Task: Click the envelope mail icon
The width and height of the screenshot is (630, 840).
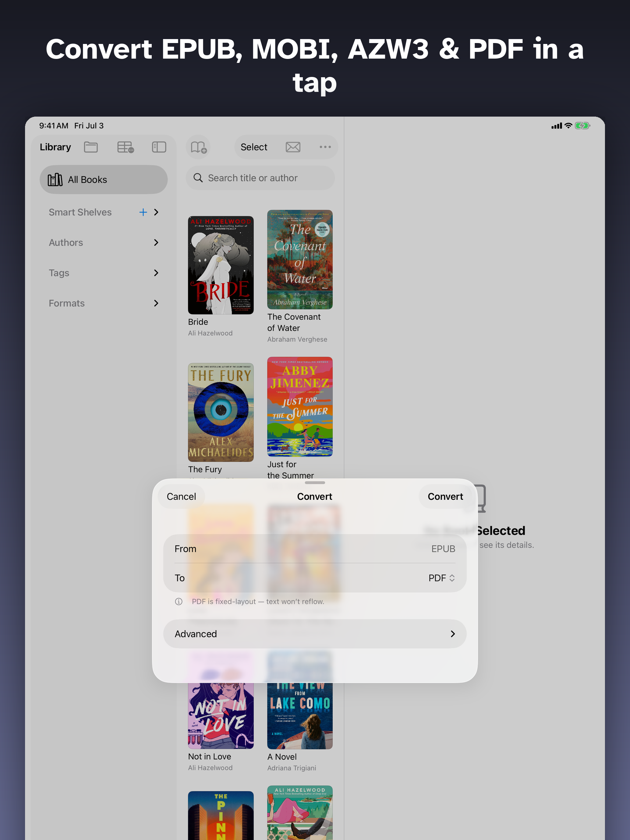Action: (x=293, y=147)
